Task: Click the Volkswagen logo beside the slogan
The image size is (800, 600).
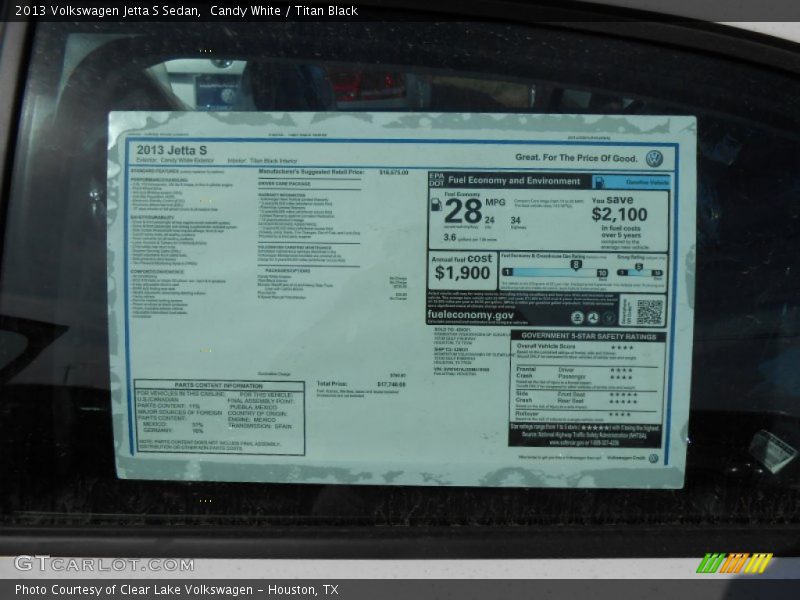Action: pos(654,158)
